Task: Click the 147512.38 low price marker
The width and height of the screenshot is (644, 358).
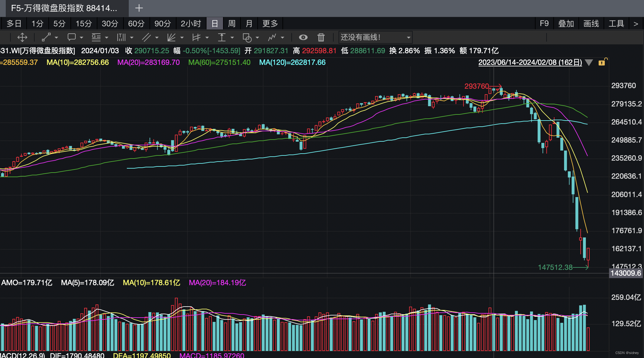Action: click(555, 267)
